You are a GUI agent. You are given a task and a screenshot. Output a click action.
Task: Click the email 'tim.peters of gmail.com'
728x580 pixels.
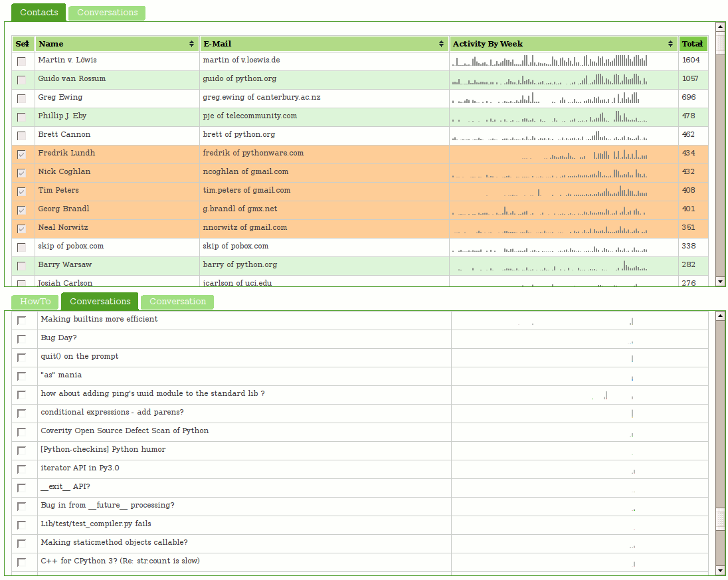[246, 190]
